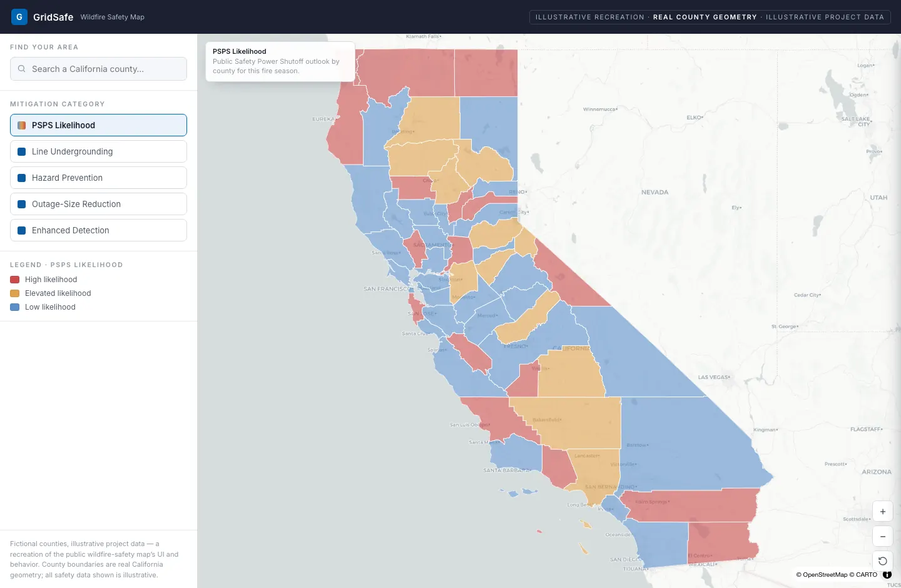Select the PSPS Likelihood category
The image size is (901, 588).
click(98, 125)
